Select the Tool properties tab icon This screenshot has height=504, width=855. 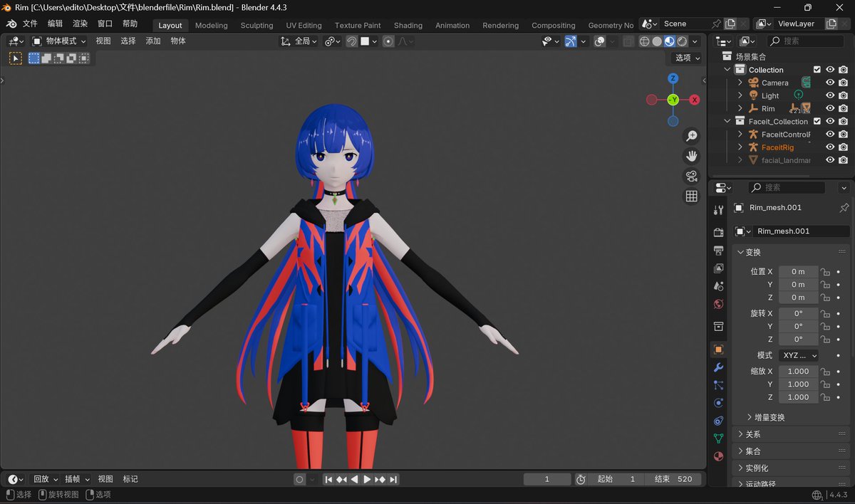(x=718, y=211)
